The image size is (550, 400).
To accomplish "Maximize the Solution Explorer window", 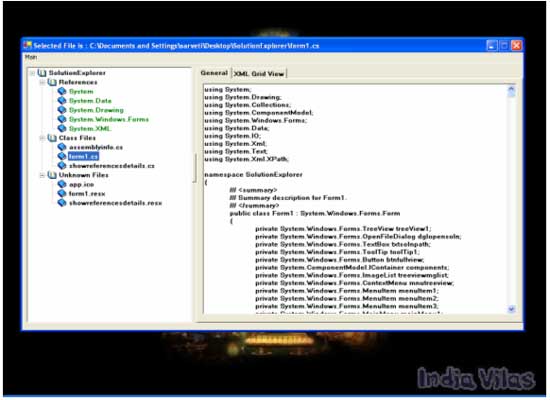I will (x=504, y=45).
